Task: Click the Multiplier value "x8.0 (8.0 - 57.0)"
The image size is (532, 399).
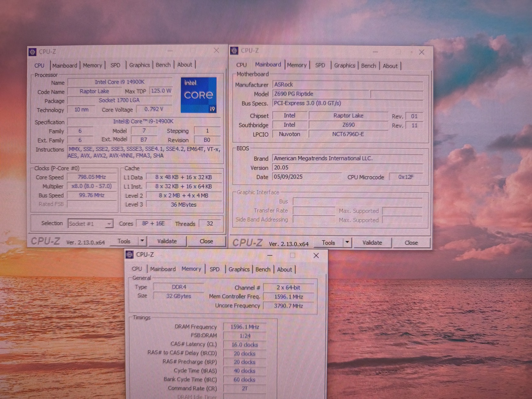Action: (92, 186)
